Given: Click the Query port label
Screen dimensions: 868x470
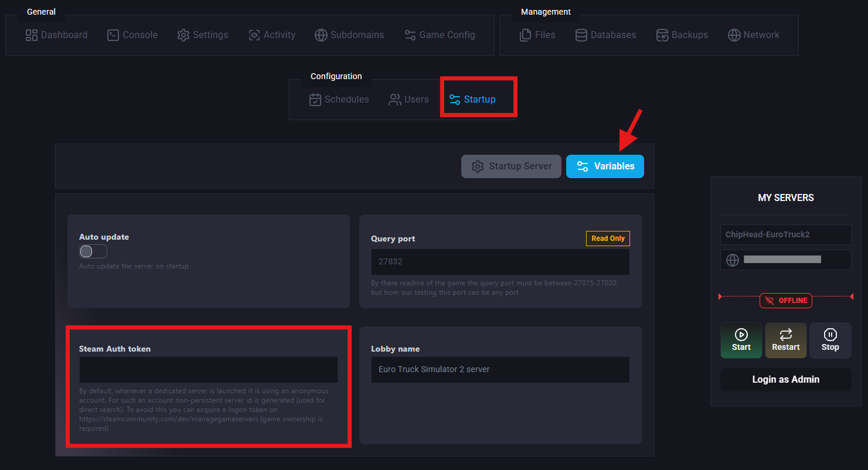Looking at the screenshot, I should (393, 239).
